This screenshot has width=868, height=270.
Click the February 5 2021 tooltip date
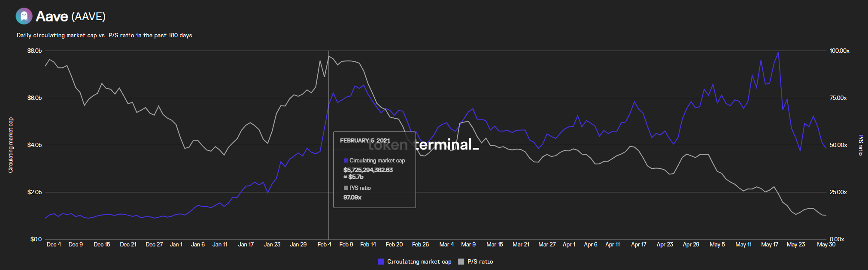coord(365,141)
